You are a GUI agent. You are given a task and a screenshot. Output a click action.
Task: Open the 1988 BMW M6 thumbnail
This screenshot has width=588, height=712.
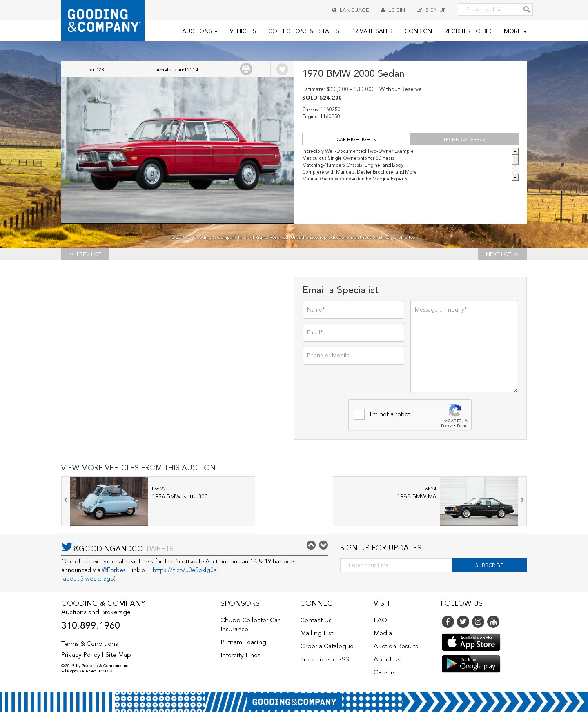pyautogui.click(x=479, y=501)
